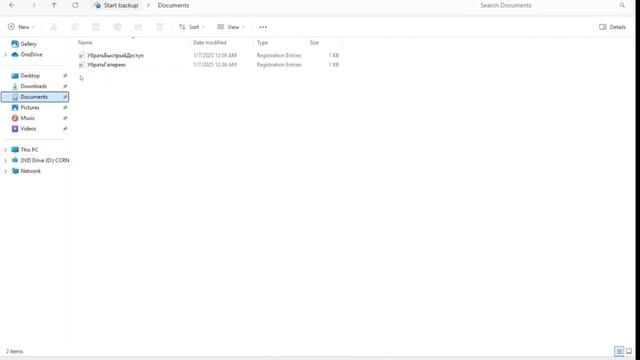Viewport: 640px width, 360px height.
Task: Click the pin icon beside Downloads
Action: [x=65, y=87]
